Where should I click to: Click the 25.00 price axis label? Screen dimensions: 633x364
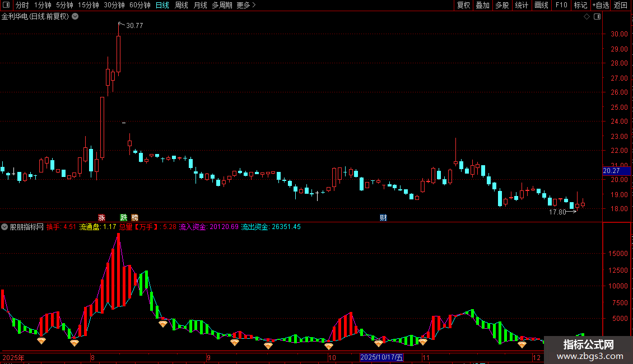619,108
